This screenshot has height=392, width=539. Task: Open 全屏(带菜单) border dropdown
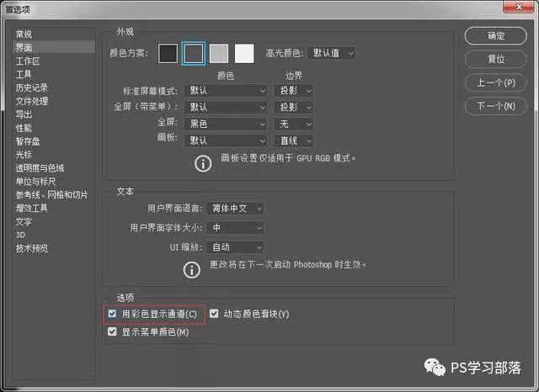pos(294,107)
